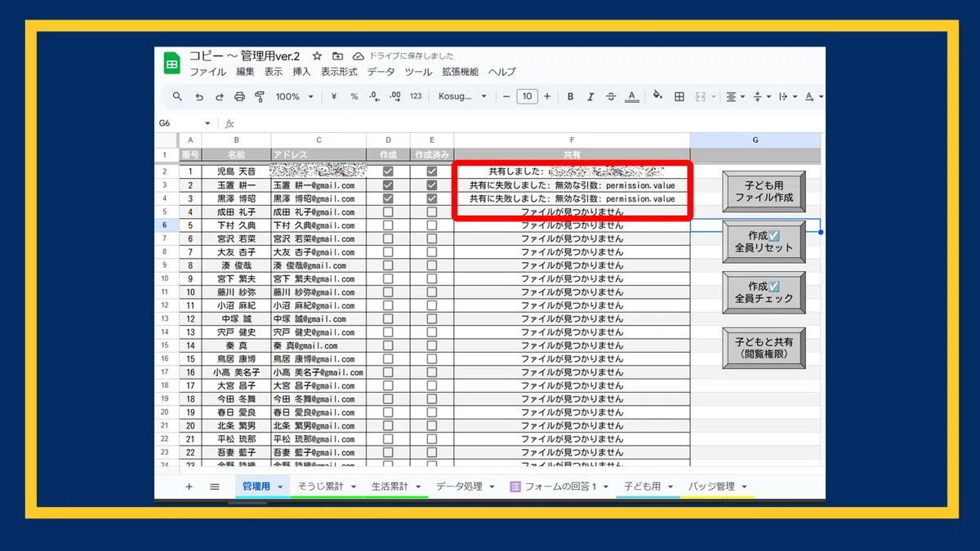Increase font size with plus button
This screenshot has height=551, width=980.
pyautogui.click(x=547, y=96)
